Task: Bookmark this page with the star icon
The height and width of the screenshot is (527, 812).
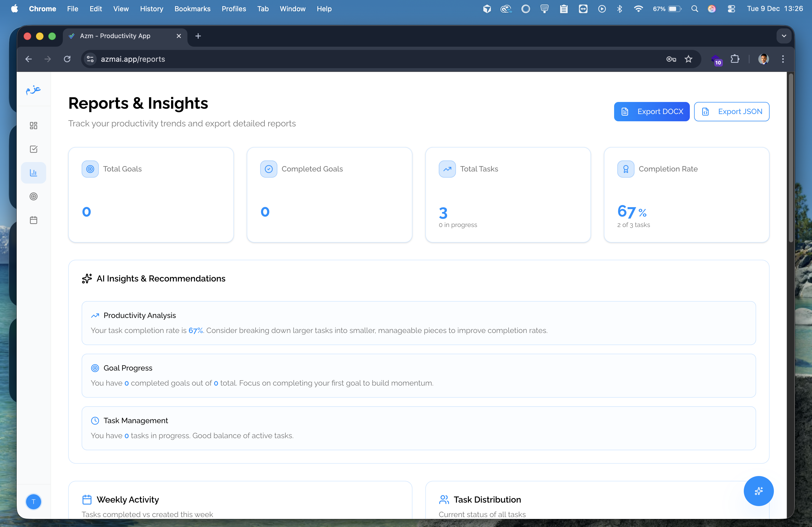Action: tap(688, 59)
